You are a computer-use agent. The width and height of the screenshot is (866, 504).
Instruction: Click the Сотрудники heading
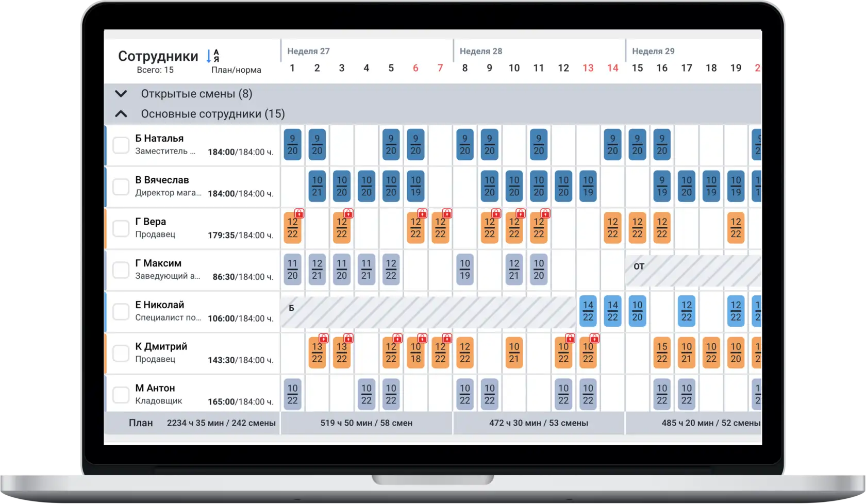click(158, 56)
